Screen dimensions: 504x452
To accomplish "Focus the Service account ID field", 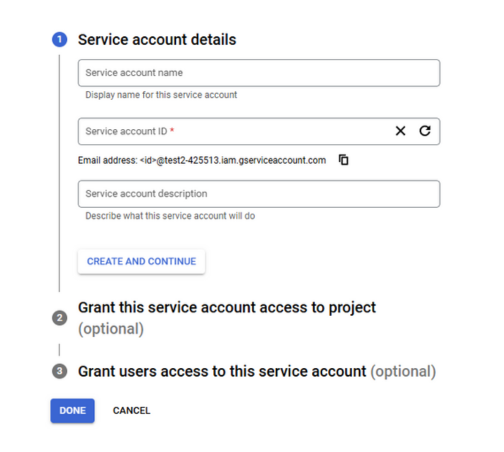I will [233, 131].
